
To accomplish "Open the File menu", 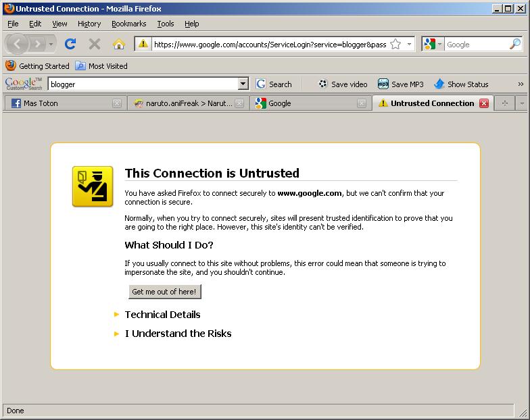I will 13,24.
